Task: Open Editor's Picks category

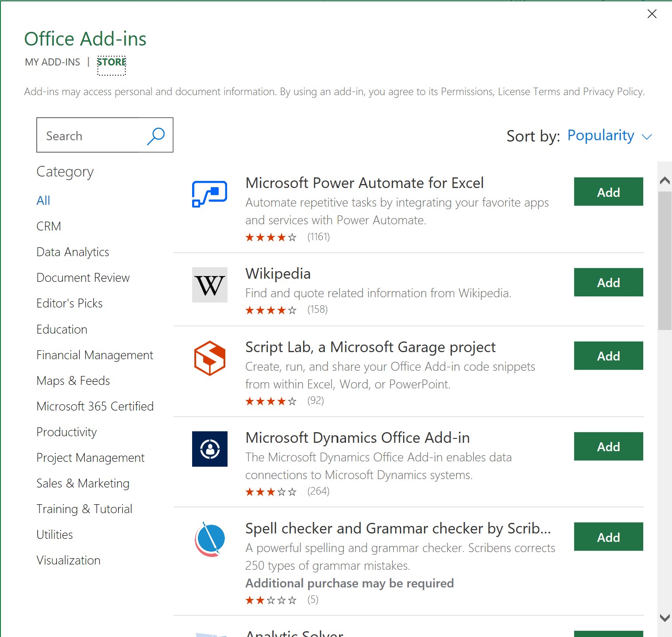Action: coord(70,303)
